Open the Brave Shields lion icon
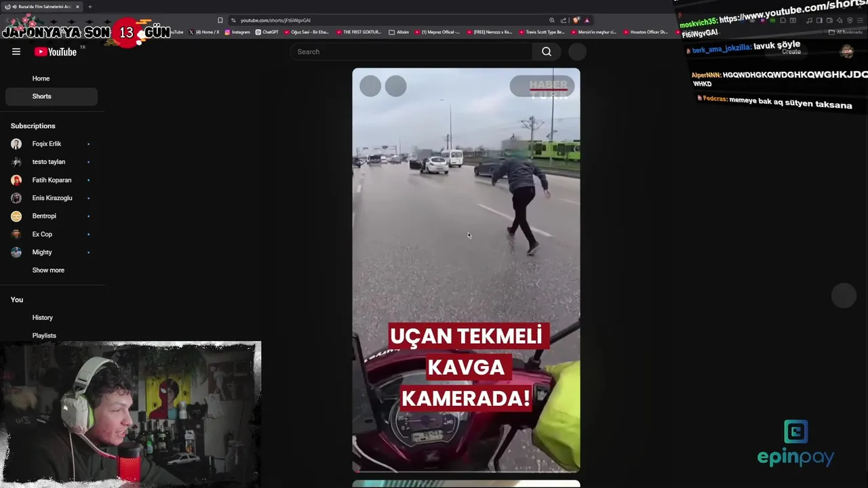868x488 pixels. 576,20
